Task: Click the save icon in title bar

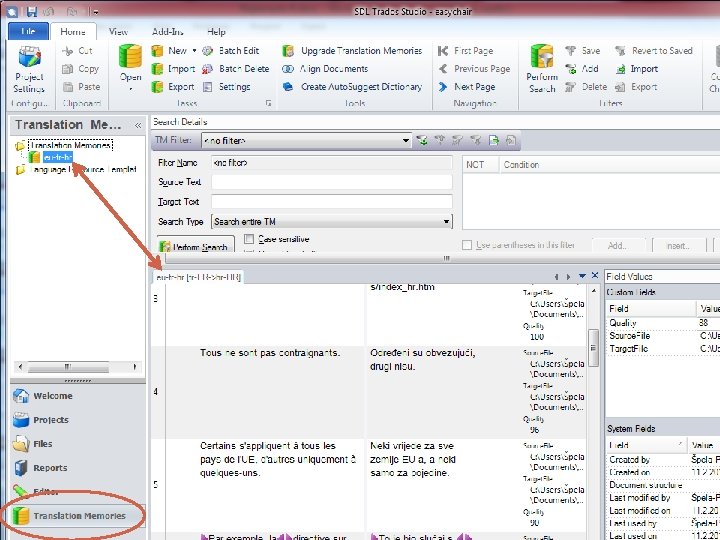Action: tap(32, 11)
